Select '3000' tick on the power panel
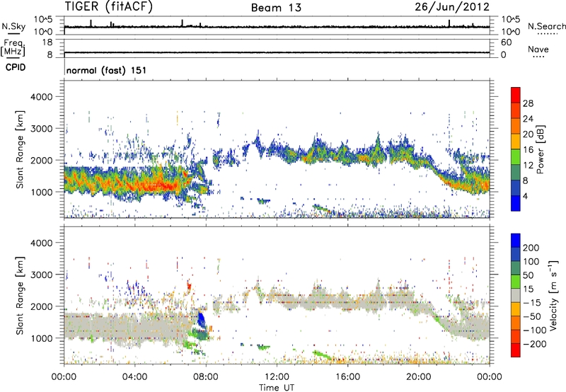This screenshot has width=566, height=392. (x=41, y=129)
